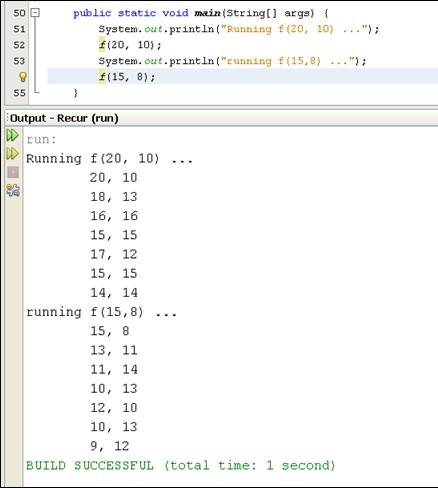Click the Stop button in the output sidebar

click(13, 172)
